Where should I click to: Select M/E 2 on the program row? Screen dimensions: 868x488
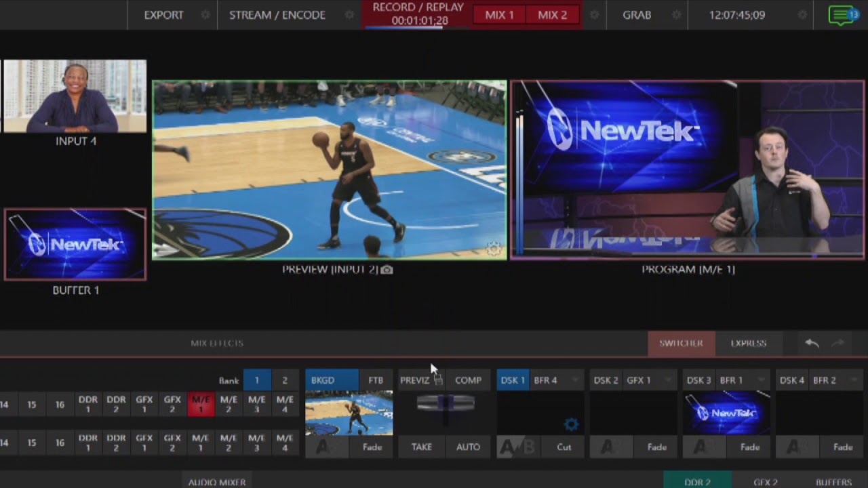pos(229,405)
